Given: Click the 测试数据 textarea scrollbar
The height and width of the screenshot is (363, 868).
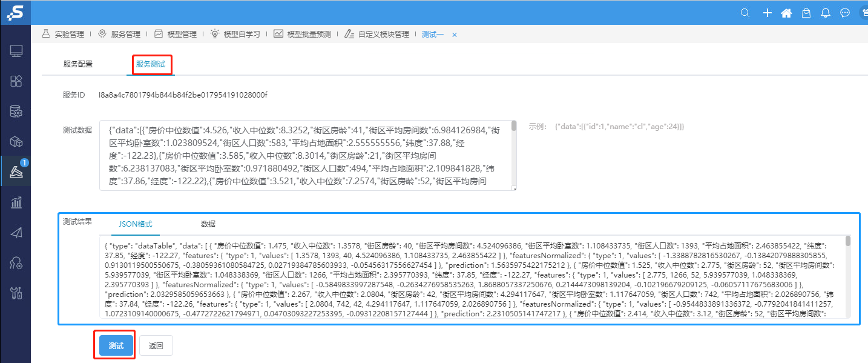Looking at the screenshot, I should 514,126.
